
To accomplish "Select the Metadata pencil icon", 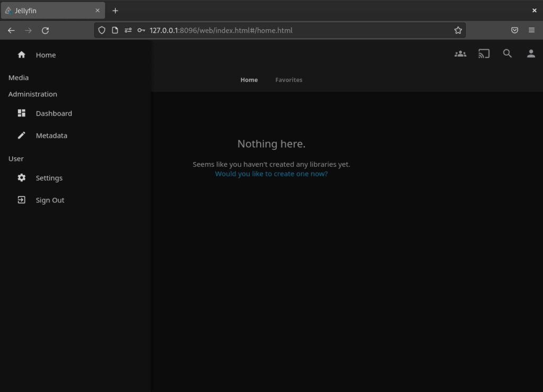I will (x=21, y=135).
